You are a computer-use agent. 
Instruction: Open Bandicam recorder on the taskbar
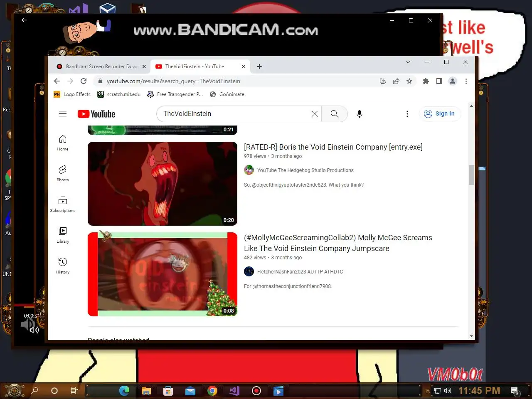[x=256, y=391]
